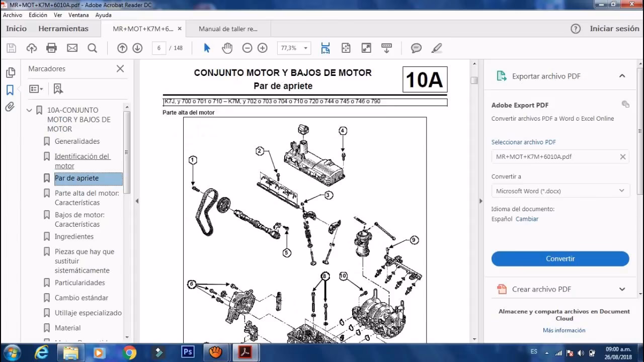Click the Print document icon
Viewport: 644px width, 362px height.
(52, 48)
